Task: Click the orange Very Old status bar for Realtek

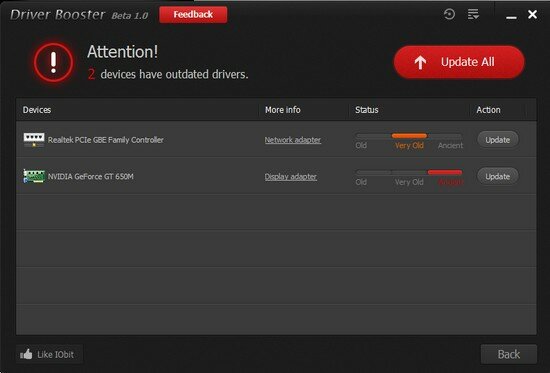Action: (x=409, y=135)
